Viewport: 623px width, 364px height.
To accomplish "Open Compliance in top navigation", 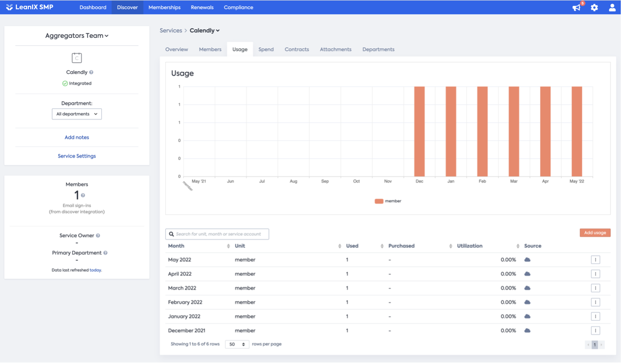I will pos(239,8).
